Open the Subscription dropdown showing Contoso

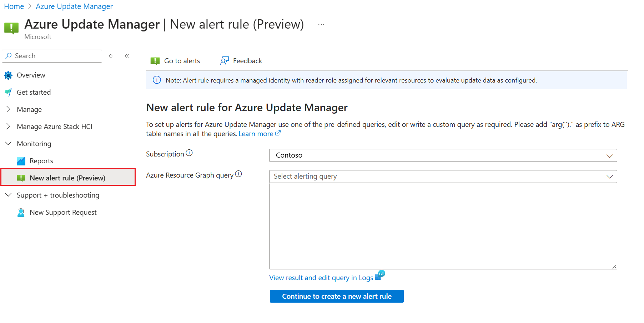coord(443,155)
